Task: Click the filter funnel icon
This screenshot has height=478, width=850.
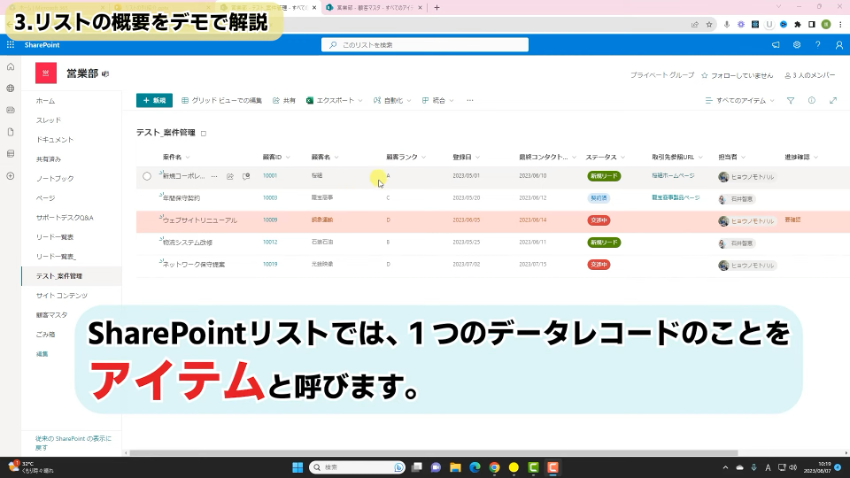Action: point(790,100)
